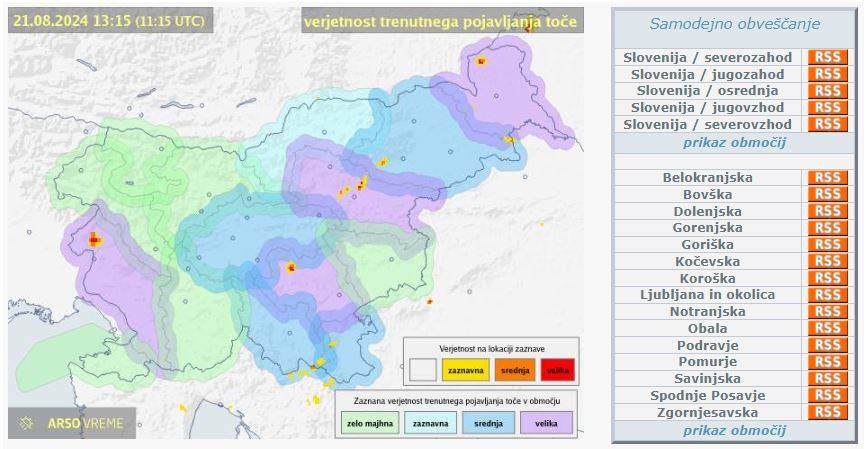Click the red 'velika' legend swatch
Screen dimensions: 867x449
558,371
